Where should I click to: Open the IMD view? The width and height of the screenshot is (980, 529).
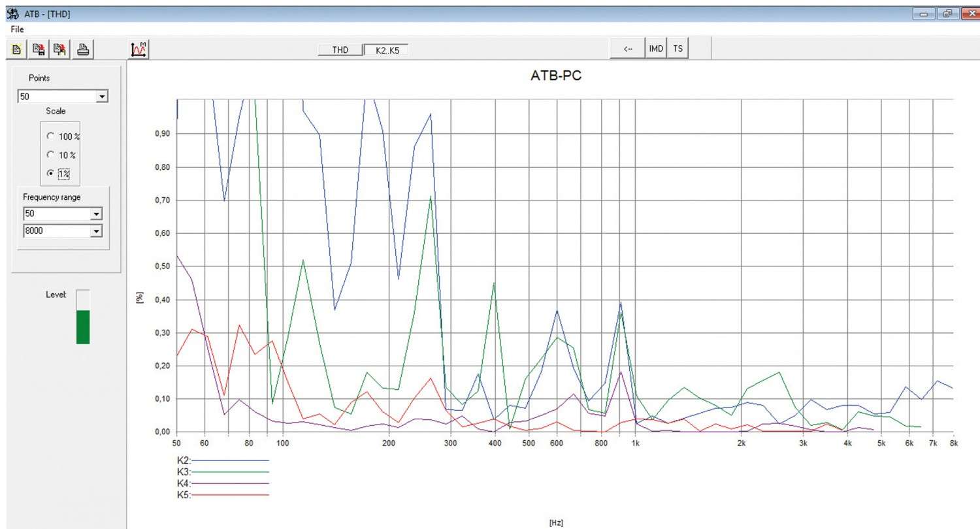coord(656,48)
